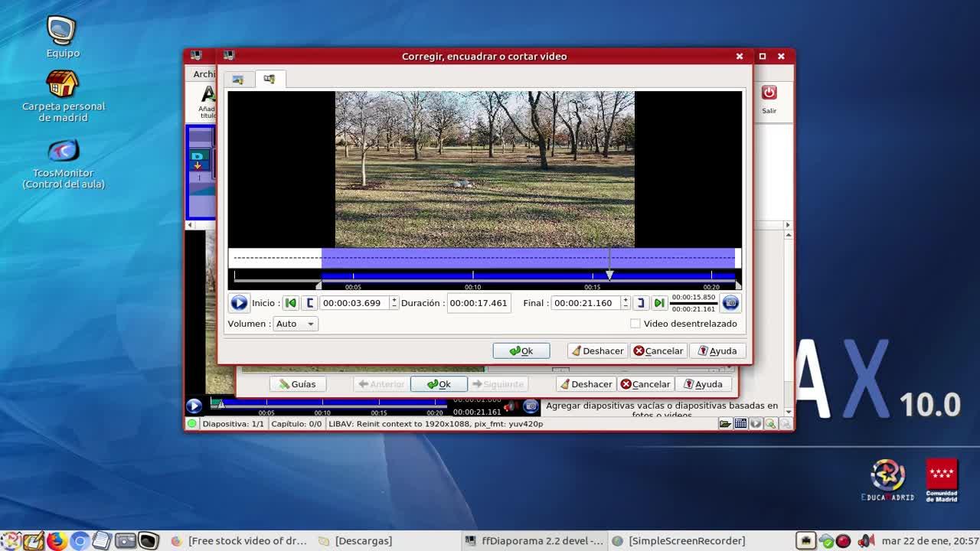Click the main preview snapshot camera icon
Viewport: 980px width, 551px height.
click(x=531, y=406)
